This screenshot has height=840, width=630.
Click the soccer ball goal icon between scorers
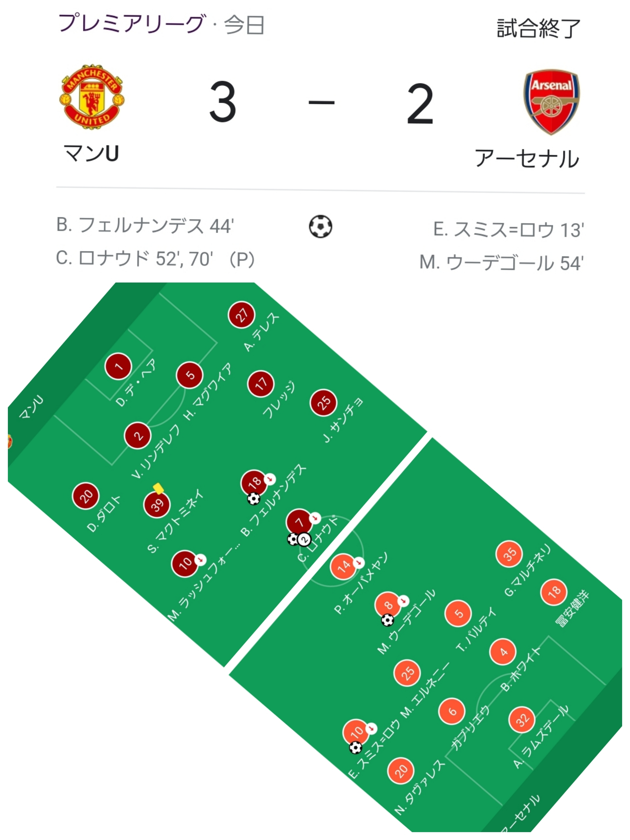point(321,227)
